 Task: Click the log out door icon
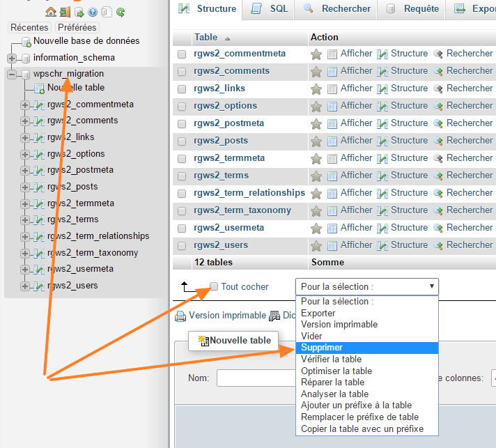(x=65, y=12)
